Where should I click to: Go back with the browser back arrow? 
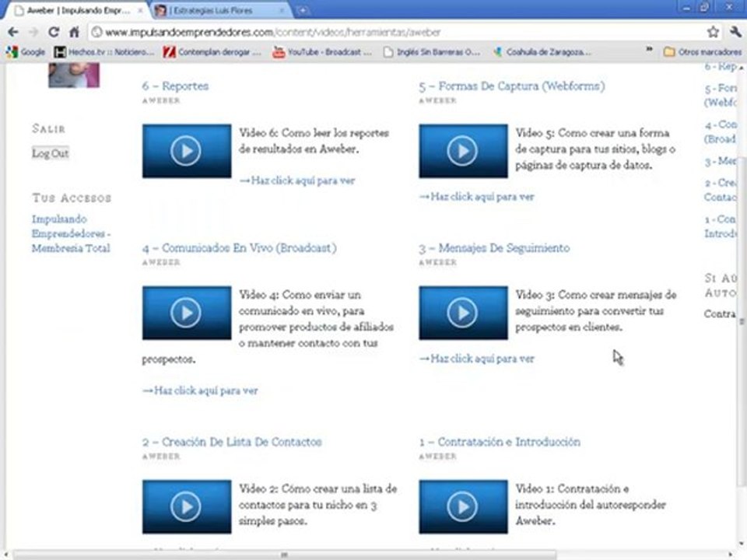pyautogui.click(x=13, y=32)
